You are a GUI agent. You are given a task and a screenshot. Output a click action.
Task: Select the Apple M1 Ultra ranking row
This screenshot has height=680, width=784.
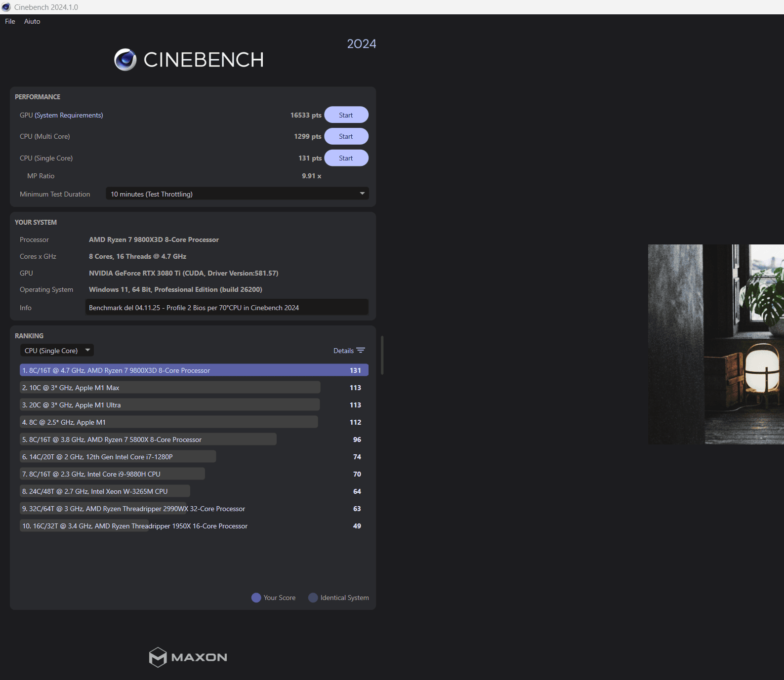tap(194, 405)
